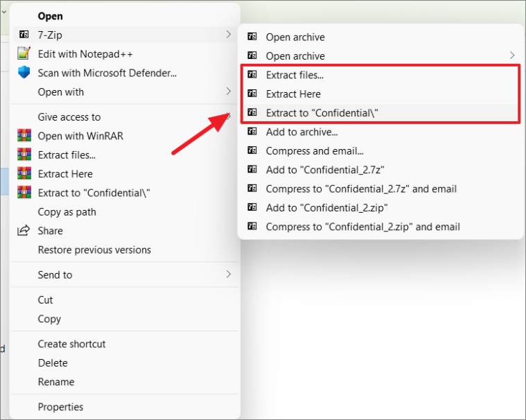Click 7-Zip icon beside Open archive with submenu arrow
Screen dimensions: 526x420
pyautogui.click(x=252, y=55)
